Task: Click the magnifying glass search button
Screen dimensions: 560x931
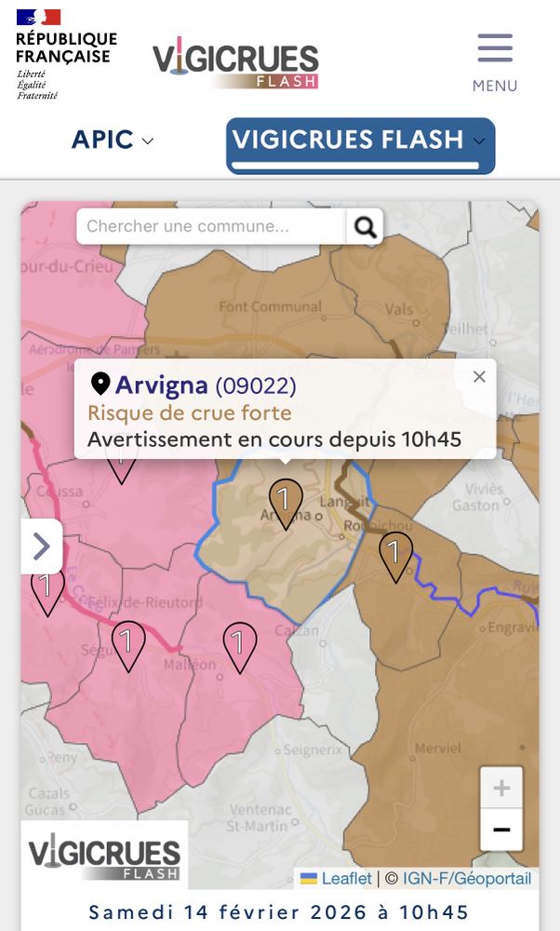Action: click(x=365, y=226)
